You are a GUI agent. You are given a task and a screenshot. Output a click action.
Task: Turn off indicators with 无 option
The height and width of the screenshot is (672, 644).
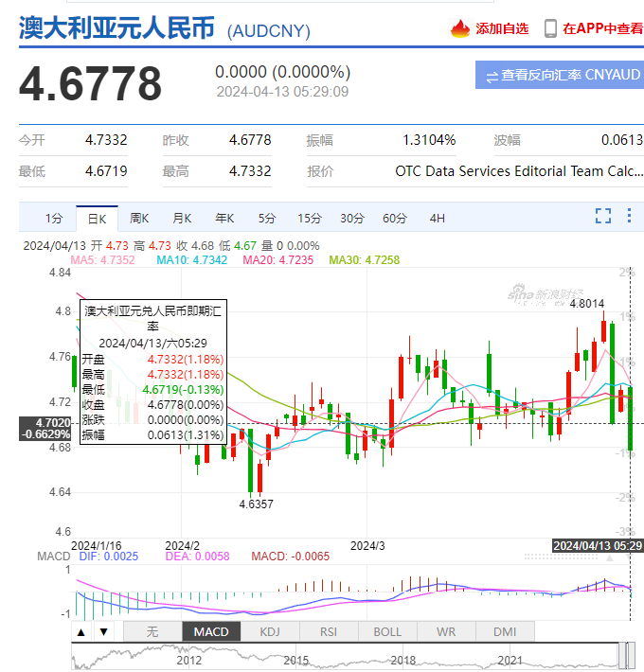152,631
